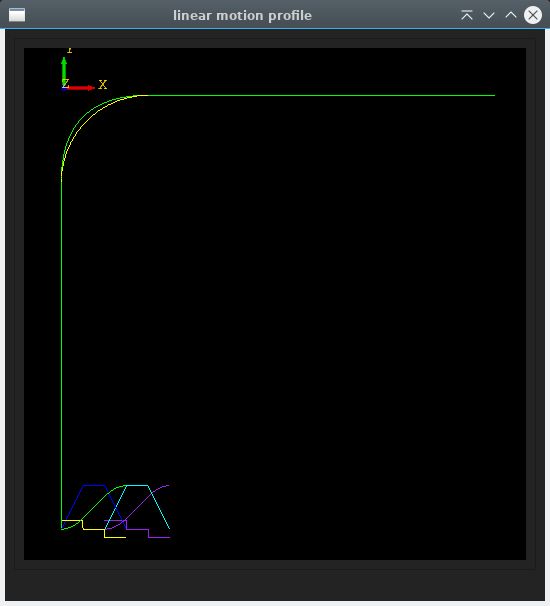
Task: Click the yellow stepped line lowest segment
Action: click(x=115, y=537)
